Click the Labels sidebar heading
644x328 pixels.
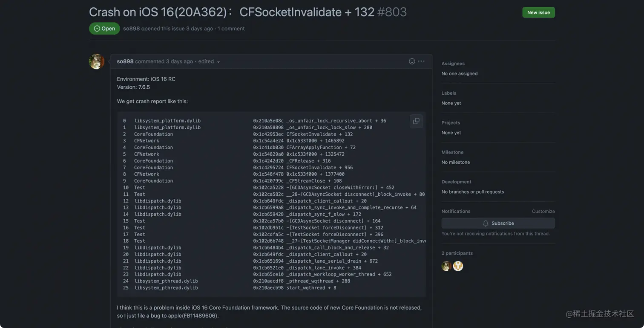coord(449,93)
